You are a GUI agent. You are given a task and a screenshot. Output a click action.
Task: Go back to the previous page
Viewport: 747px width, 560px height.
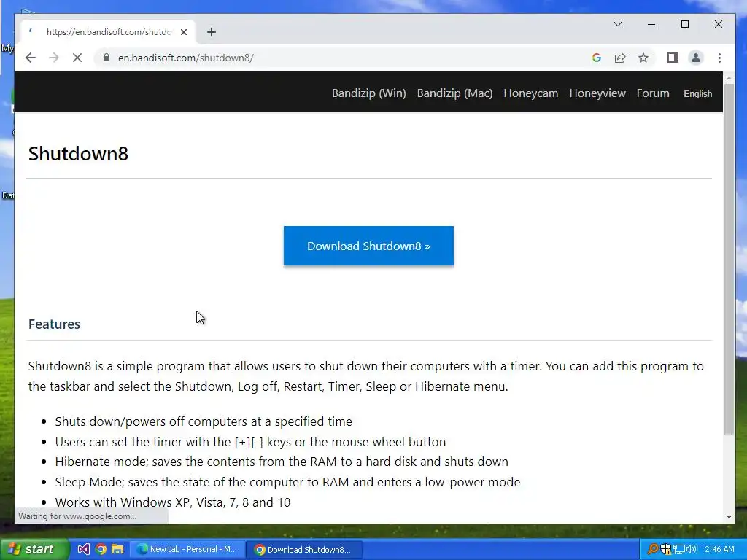pyautogui.click(x=31, y=58)
